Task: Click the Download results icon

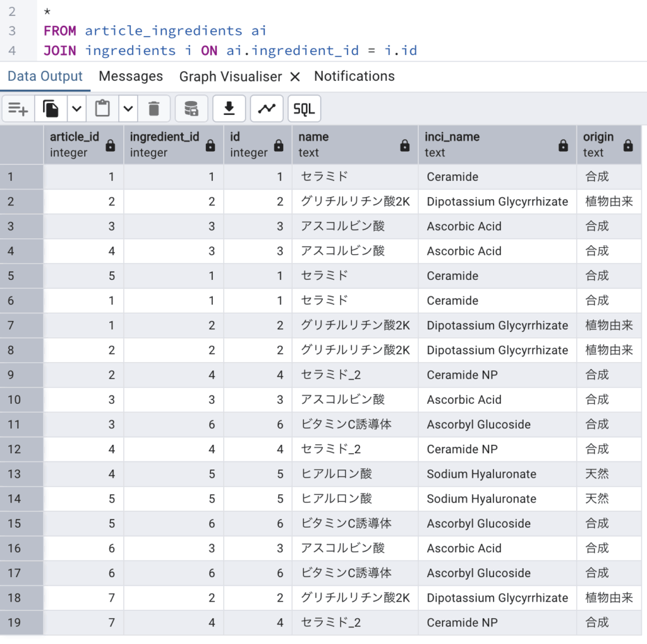Action: pos(229,109)
